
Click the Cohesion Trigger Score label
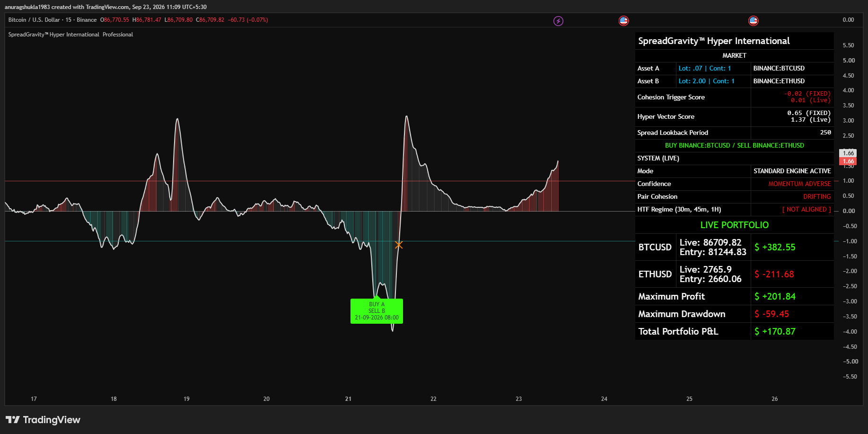(x=671, y=97)
